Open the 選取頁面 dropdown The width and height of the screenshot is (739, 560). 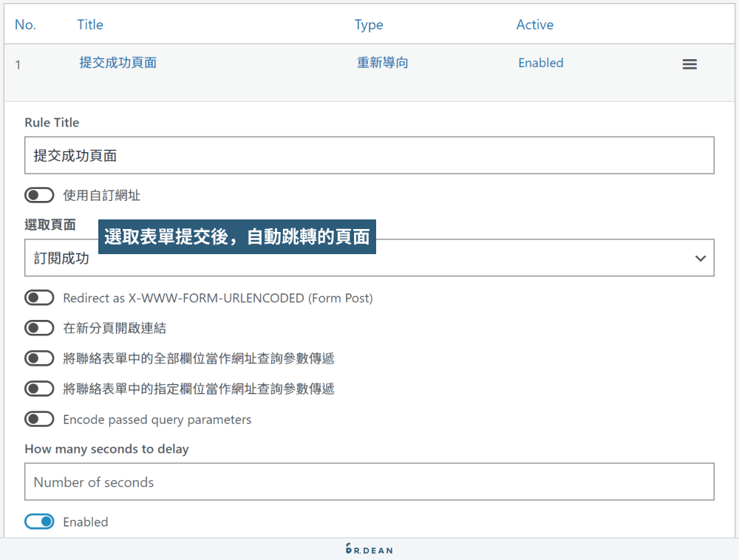click(369, 258)
